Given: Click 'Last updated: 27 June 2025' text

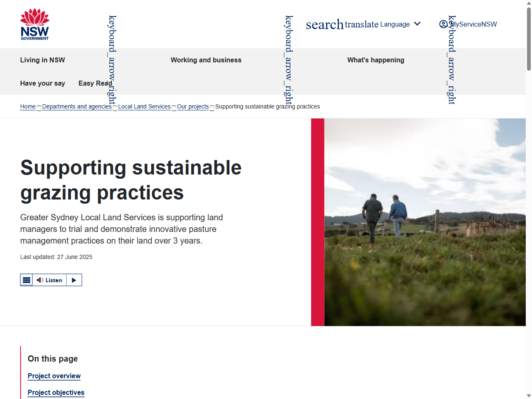Looking at the screenshot, I should [x=56, y=257].
